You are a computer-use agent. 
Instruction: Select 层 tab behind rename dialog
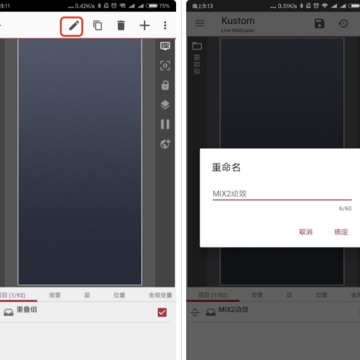point(289,295)
